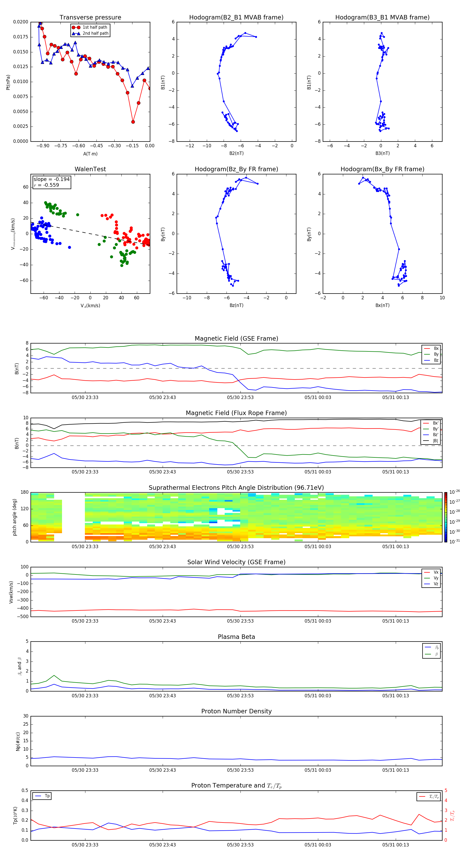This screenshot has height=868, width=473.
Task: Click the Vx legend entry
Action: 431,572
